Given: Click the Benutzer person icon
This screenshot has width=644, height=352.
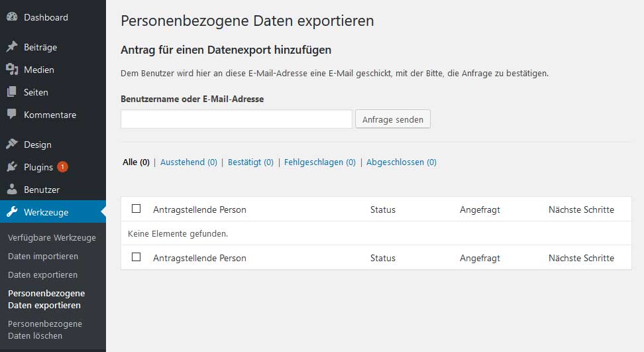Looking at the screenshot, I should coord(12,190).
